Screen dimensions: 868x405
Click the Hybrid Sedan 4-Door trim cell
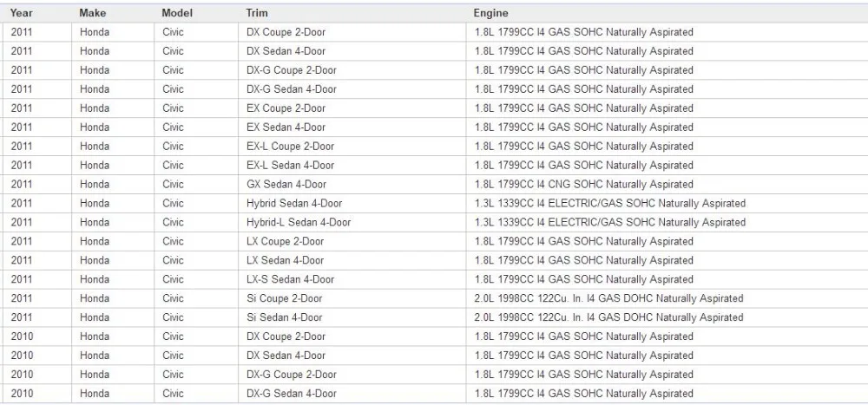352,203
